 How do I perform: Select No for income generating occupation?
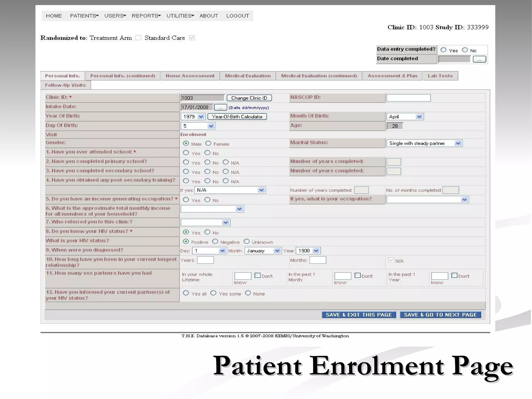coord(207,199)
